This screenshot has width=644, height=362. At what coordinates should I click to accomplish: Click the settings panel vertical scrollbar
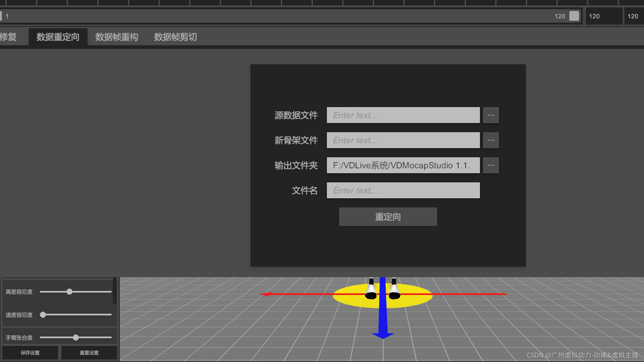point(115,290)
